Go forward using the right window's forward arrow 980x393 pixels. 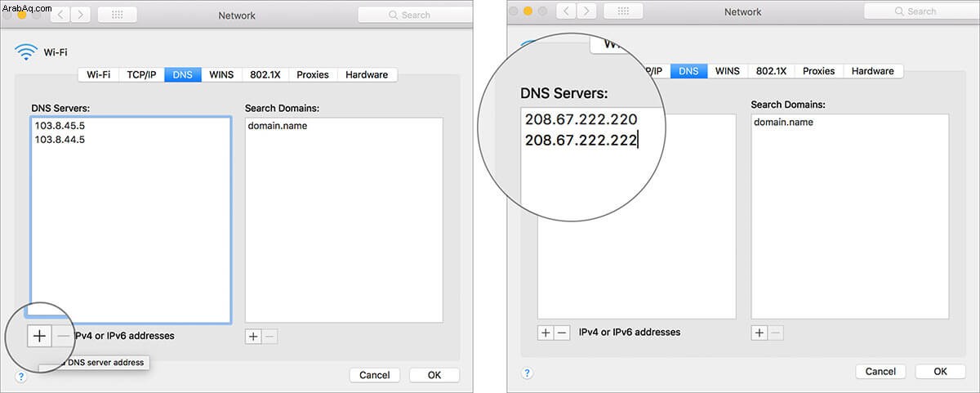[x=585, y=11]
